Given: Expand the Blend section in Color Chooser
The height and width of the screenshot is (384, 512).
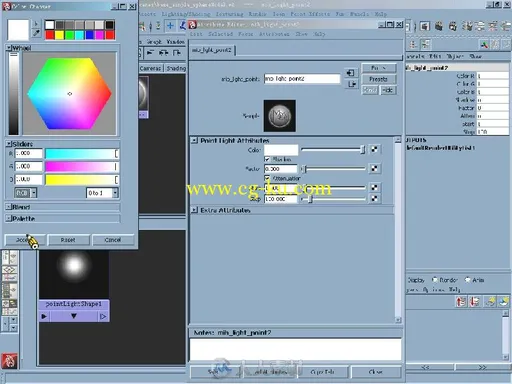Looking at the screenshot, I should (x=9, y=207).
